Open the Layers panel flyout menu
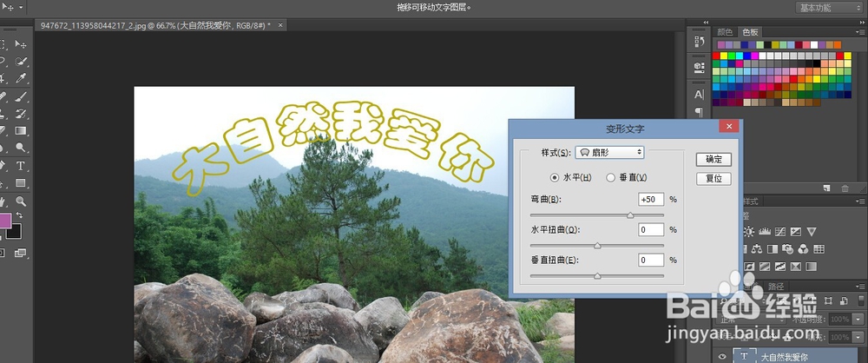The width and height of the screenshot is (868, 363). tap(861, 287)
